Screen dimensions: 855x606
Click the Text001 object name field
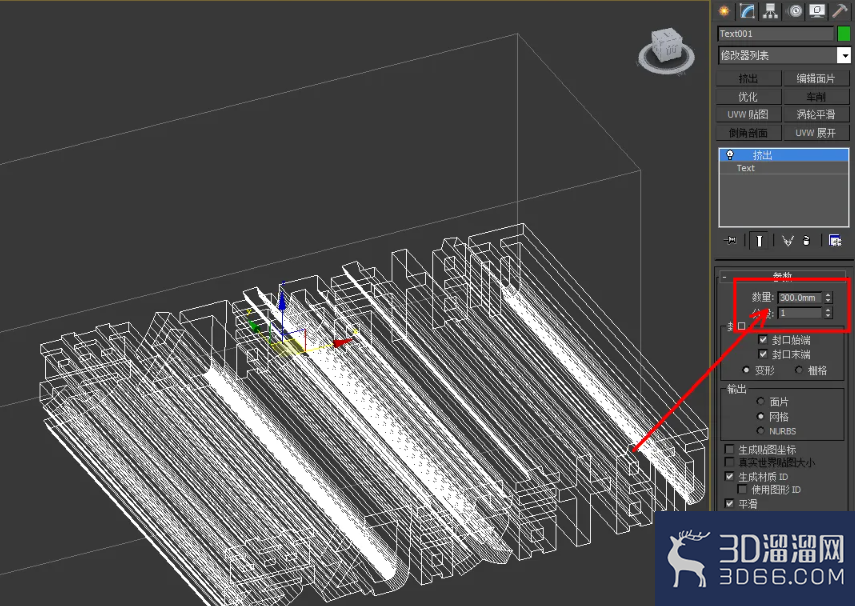click(x=776, y=34)
